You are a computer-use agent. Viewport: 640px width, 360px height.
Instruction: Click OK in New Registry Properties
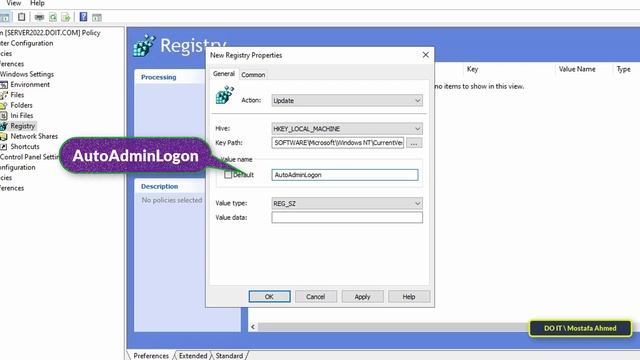tap(269, 297)
